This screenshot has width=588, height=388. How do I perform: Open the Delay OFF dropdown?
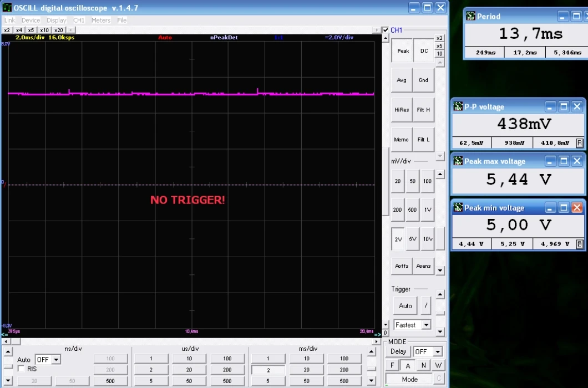[437, 352]
